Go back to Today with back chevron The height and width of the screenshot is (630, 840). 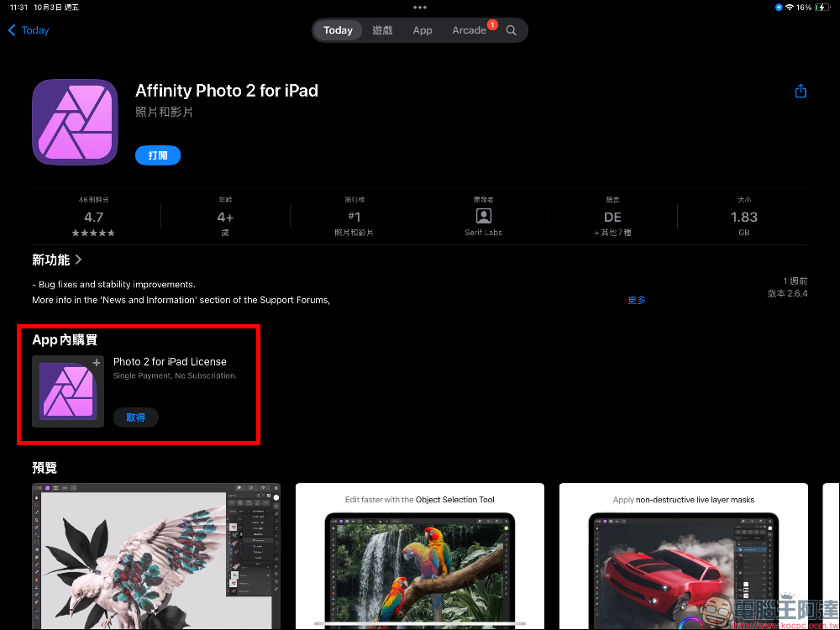(29, 30)
